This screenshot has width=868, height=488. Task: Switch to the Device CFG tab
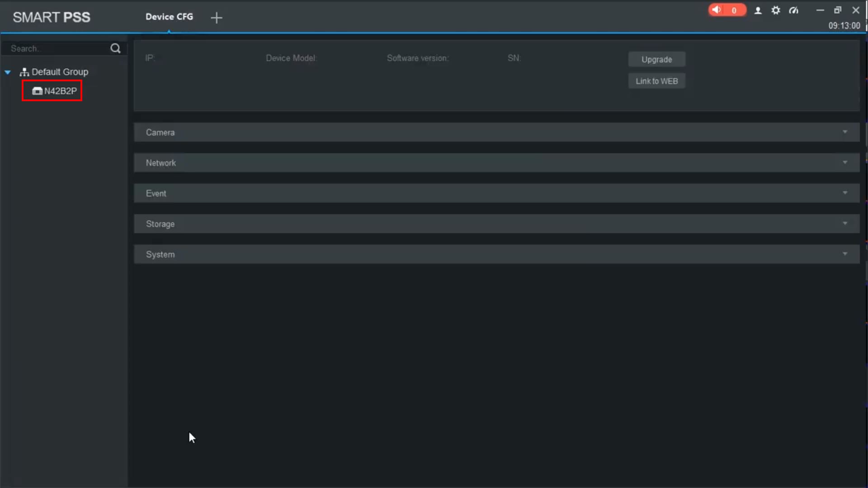pyautogui.click(x=169, y=17)
